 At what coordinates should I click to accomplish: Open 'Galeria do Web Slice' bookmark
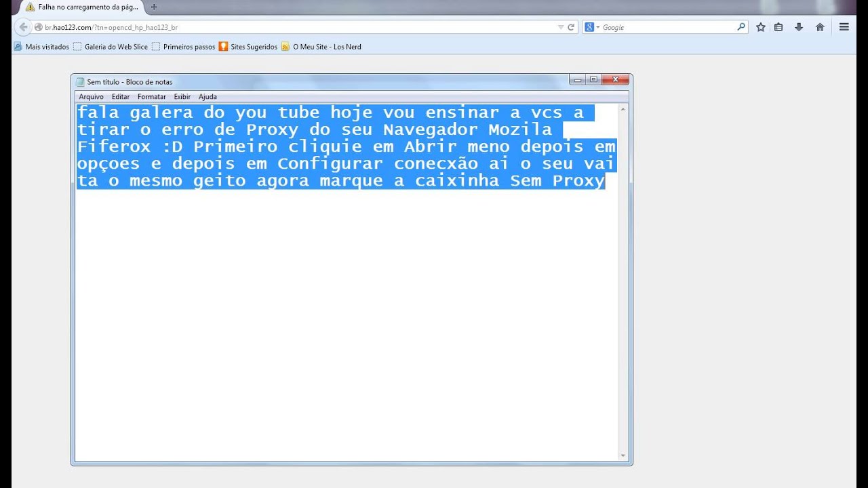point(111,47)
